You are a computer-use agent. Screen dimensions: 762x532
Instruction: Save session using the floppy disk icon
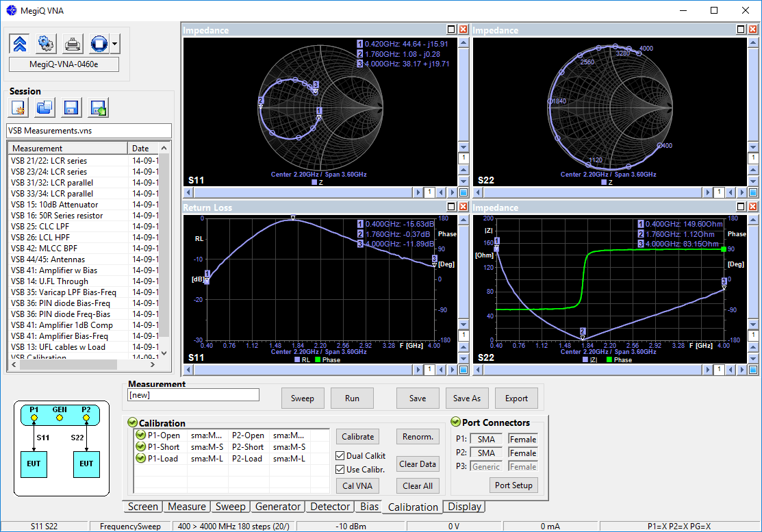click(71, 107)
